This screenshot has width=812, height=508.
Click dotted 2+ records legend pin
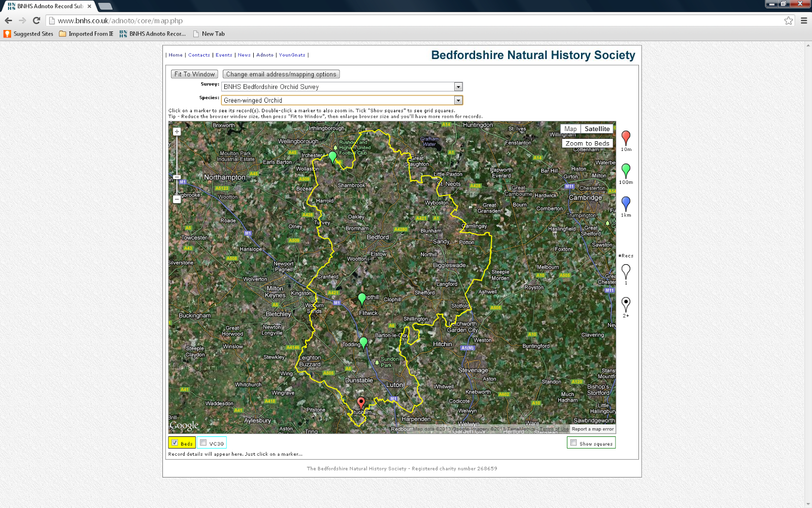click(x=626, y=304)
